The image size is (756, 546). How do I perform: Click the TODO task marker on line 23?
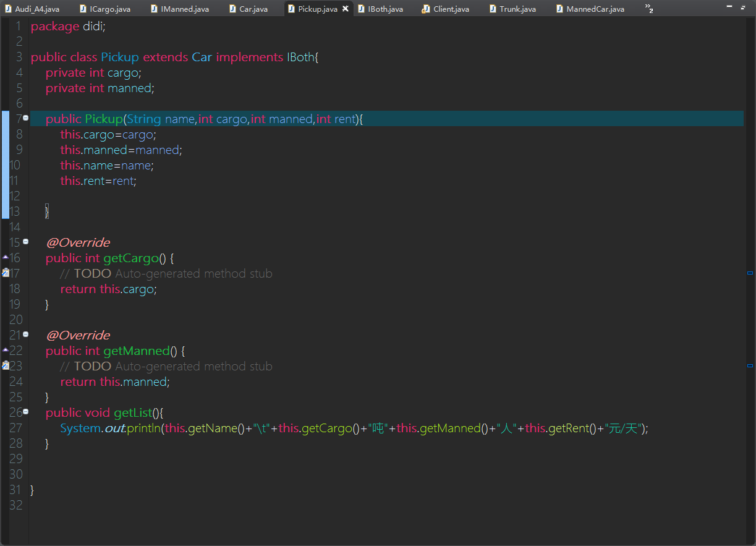click(x=6, y=365)
